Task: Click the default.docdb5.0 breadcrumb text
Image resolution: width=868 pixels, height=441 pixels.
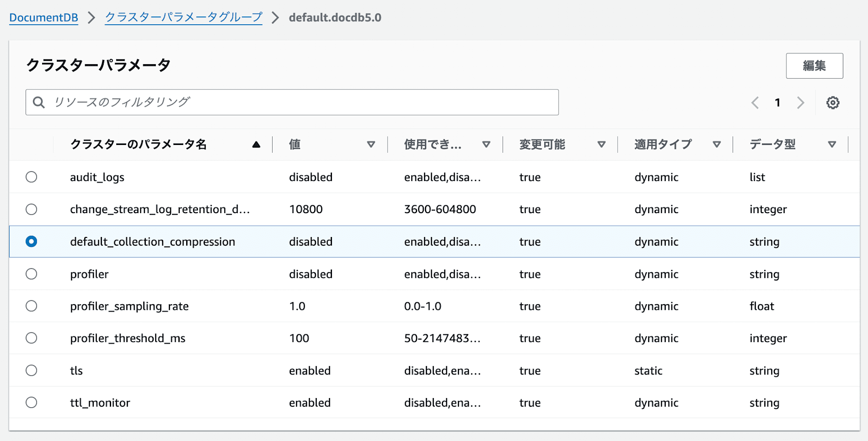Action: point(335,18)
